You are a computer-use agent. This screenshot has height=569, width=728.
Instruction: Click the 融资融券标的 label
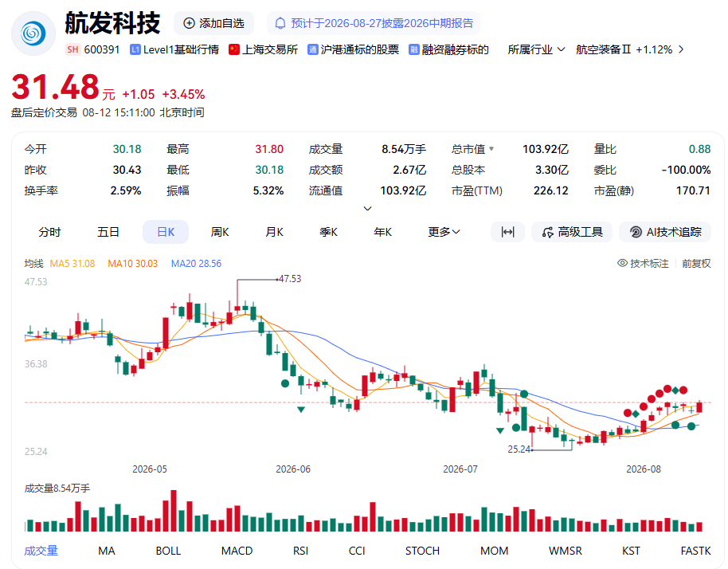[x=455, y=49]
